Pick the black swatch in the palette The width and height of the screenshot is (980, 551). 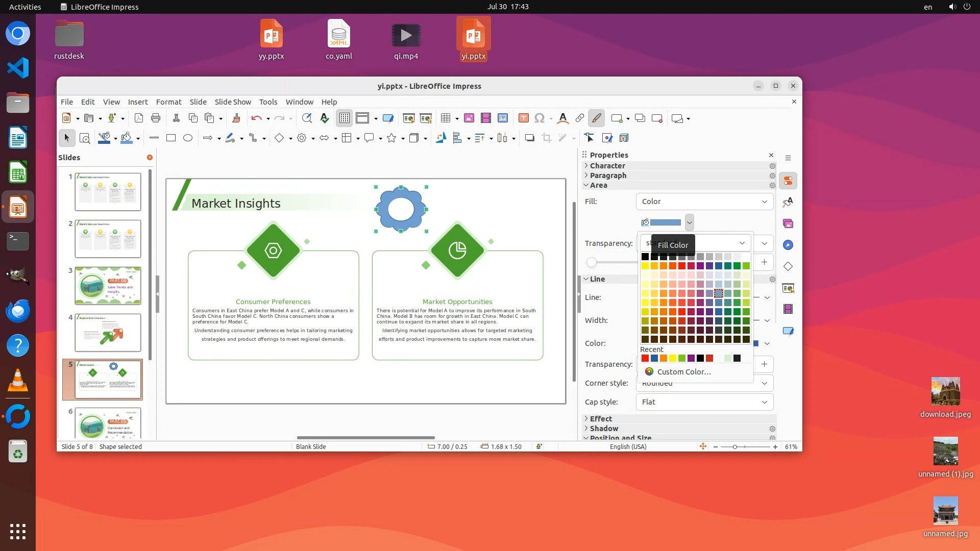click(645, 257)
